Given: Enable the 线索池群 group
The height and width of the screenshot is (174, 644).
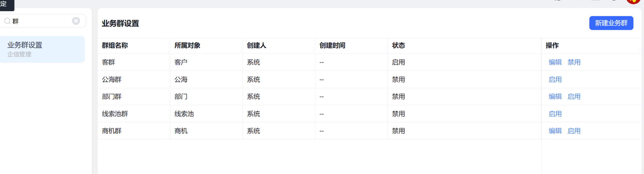Looking at the screenshot, I should [555, 114].
